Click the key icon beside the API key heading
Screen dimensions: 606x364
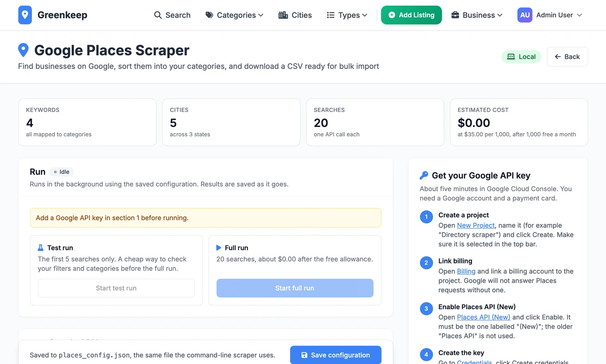(x=424, y=176)
